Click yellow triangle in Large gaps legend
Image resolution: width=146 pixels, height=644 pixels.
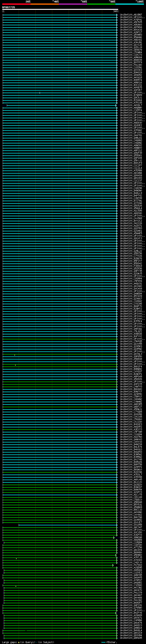point(19,642)
